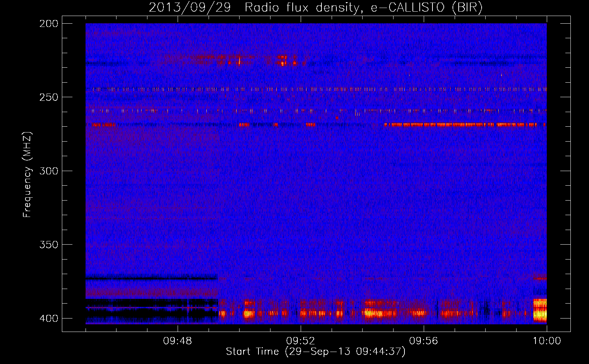Click the '200' frequency tick label

49,24
